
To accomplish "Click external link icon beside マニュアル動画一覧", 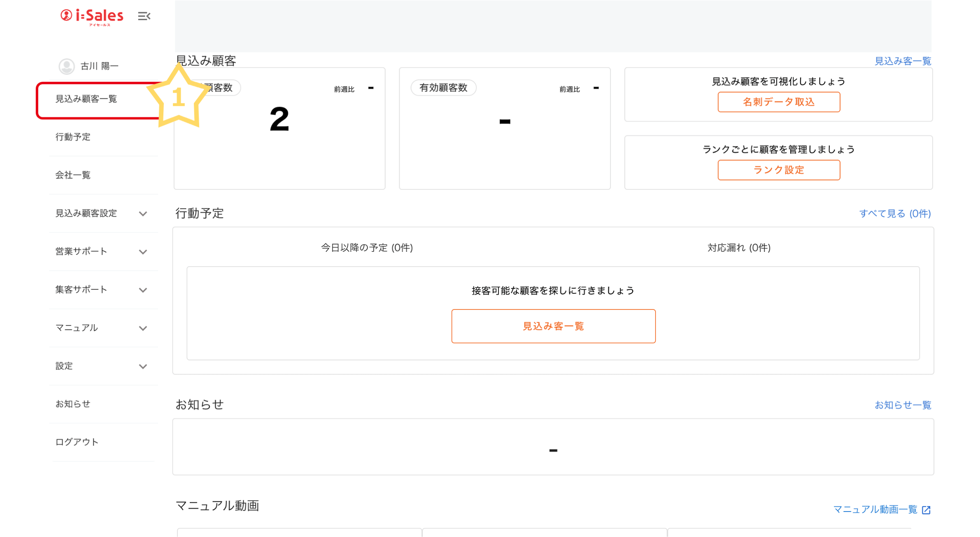I will click(x=926, y=510).
